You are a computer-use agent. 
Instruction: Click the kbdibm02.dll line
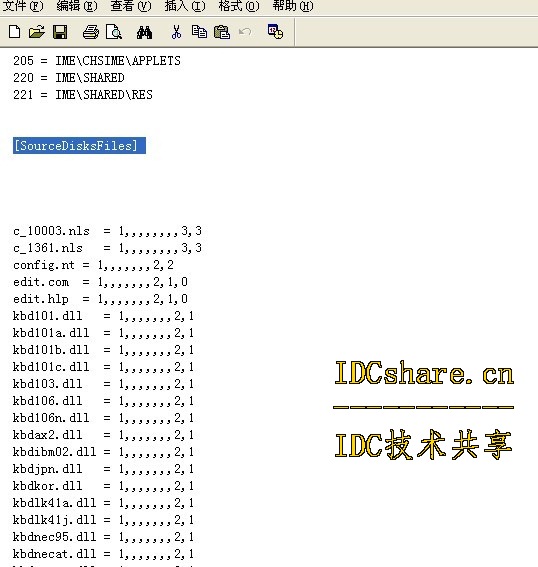103,452
